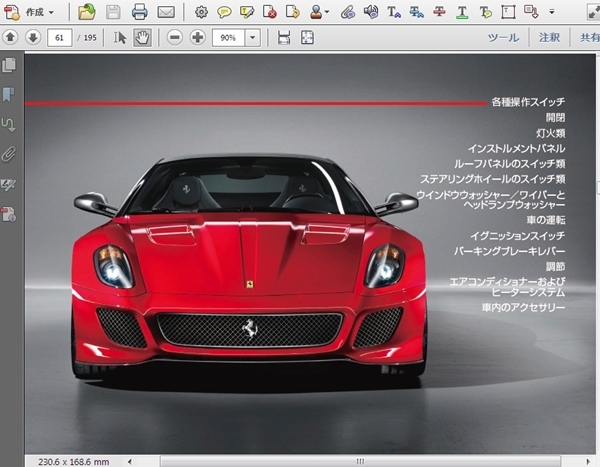Select the Insert Text tool icon
The image size is (600, 467).
coord(394,12)
